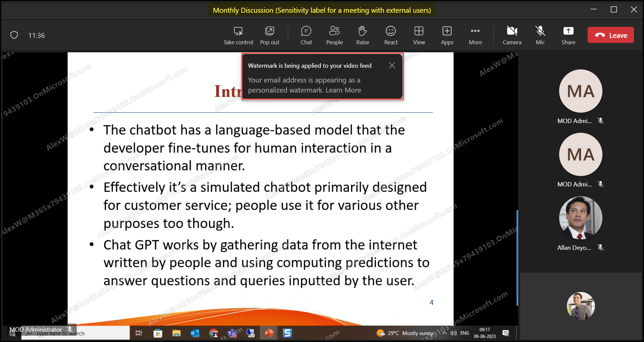
Task: Dismiss the watermark notification
Action: [x=392, y=66]
